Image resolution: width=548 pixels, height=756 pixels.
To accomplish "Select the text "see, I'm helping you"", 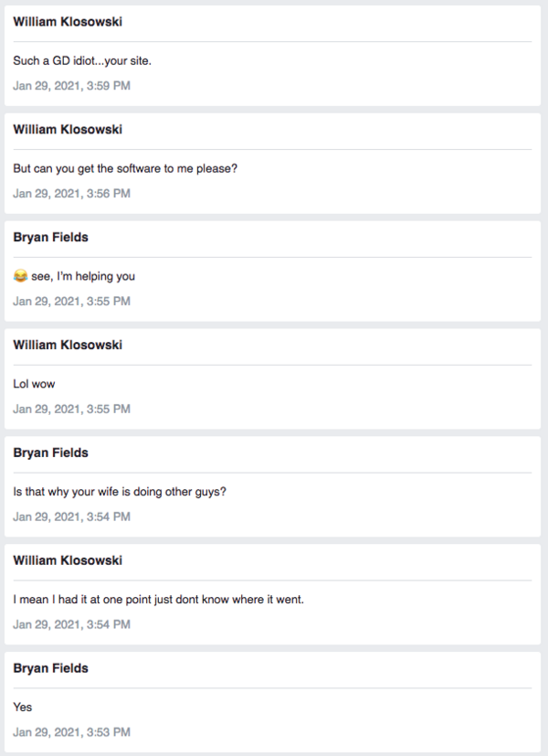I will tap(83, 276).
